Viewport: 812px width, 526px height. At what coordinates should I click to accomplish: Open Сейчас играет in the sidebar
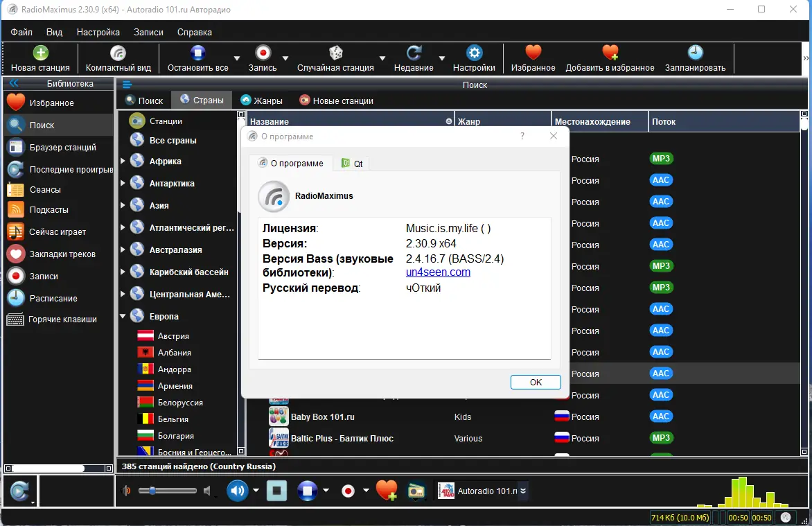click(x=50, y=231)
